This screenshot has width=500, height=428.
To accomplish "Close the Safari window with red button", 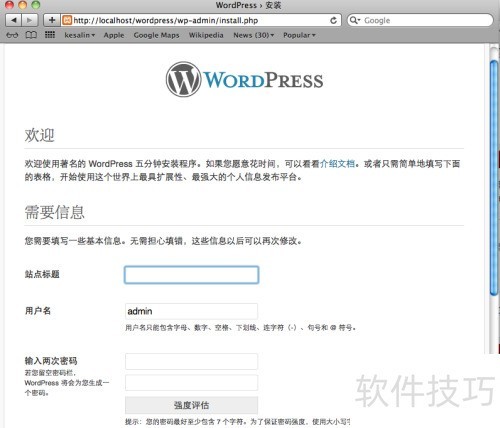I will tap(9, 5).
